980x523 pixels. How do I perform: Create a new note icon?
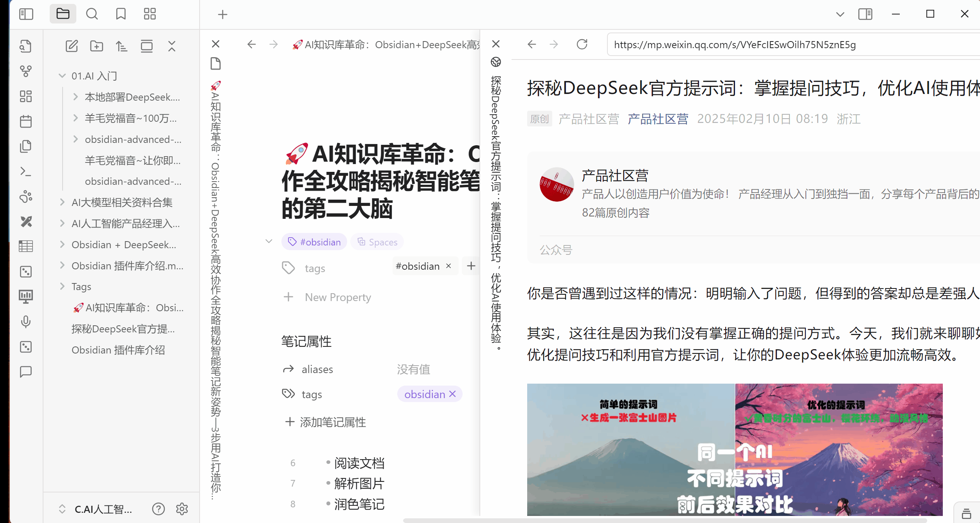[x=72, y=46]
